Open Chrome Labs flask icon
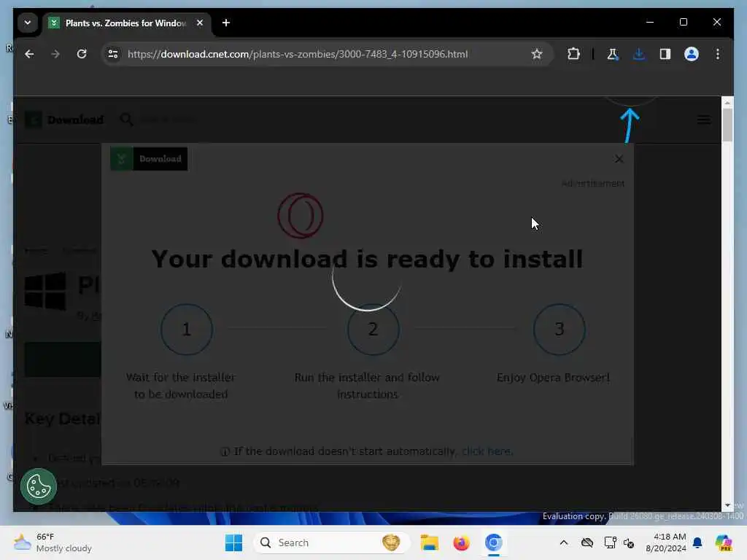Screen dimensions: 747x560 [613, 54]
